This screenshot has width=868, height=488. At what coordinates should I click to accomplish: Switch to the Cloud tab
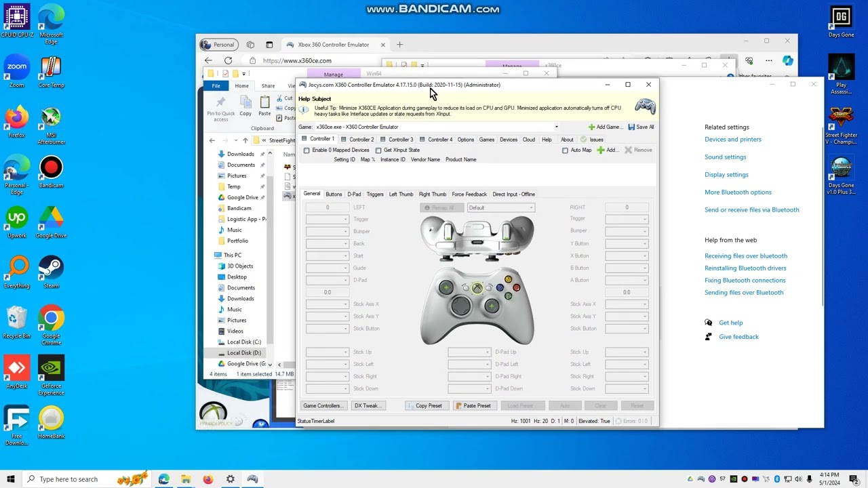coord(529,140)
